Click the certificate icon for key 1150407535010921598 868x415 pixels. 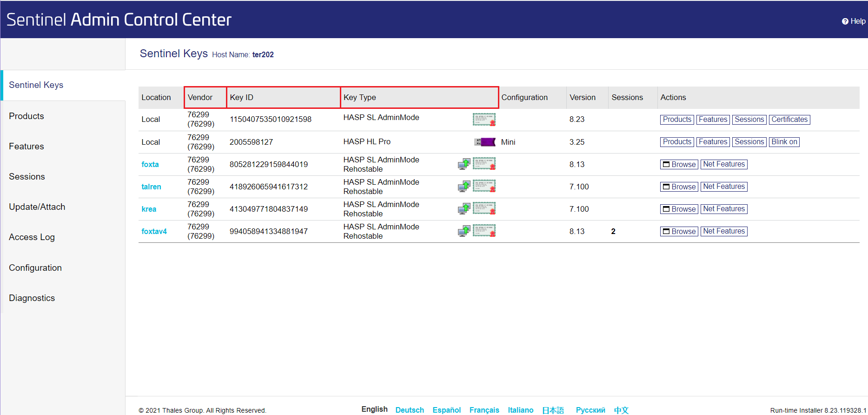point(484,120)
